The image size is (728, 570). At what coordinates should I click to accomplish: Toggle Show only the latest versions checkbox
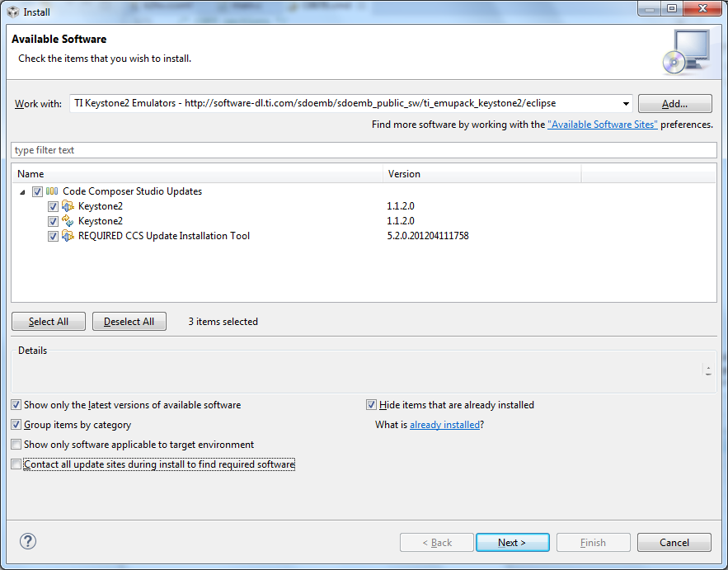pyautogui.click(x=16, y=405)
